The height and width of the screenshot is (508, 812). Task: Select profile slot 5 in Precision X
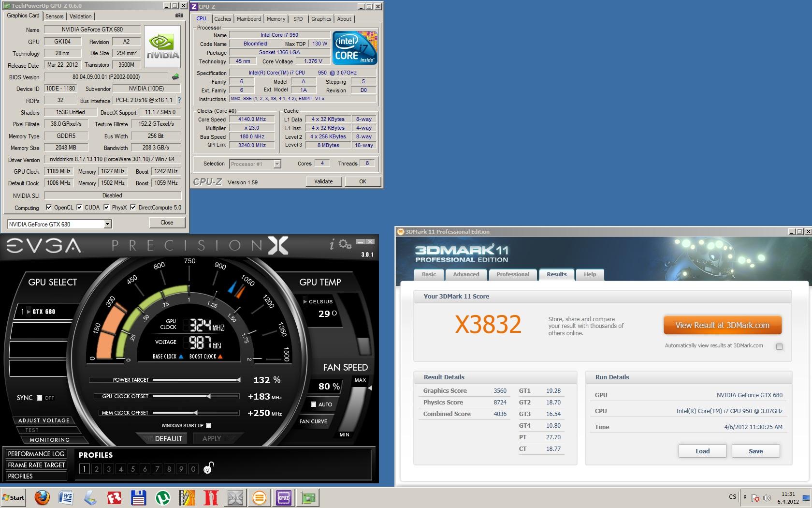pyautogui.click(x=133, y=469)
